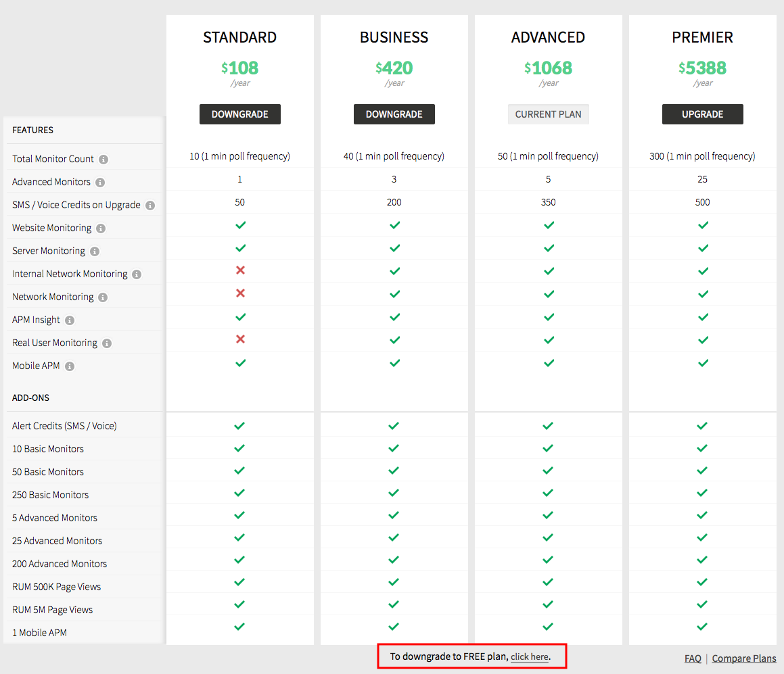Viewport: 784px width, 674px height.
Task: Click info icon next to Advanced Monitors
Action: (100, 183)
